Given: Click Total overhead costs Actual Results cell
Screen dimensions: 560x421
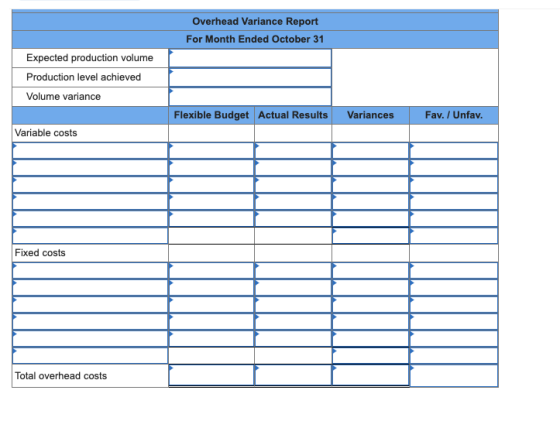Looking at the screenshot, I should tap(293, 375).
